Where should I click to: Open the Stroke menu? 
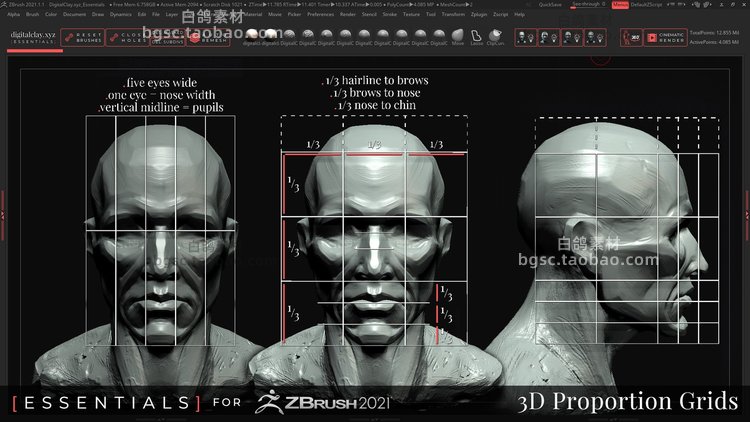pyautogui.click(x=390, y=14)
